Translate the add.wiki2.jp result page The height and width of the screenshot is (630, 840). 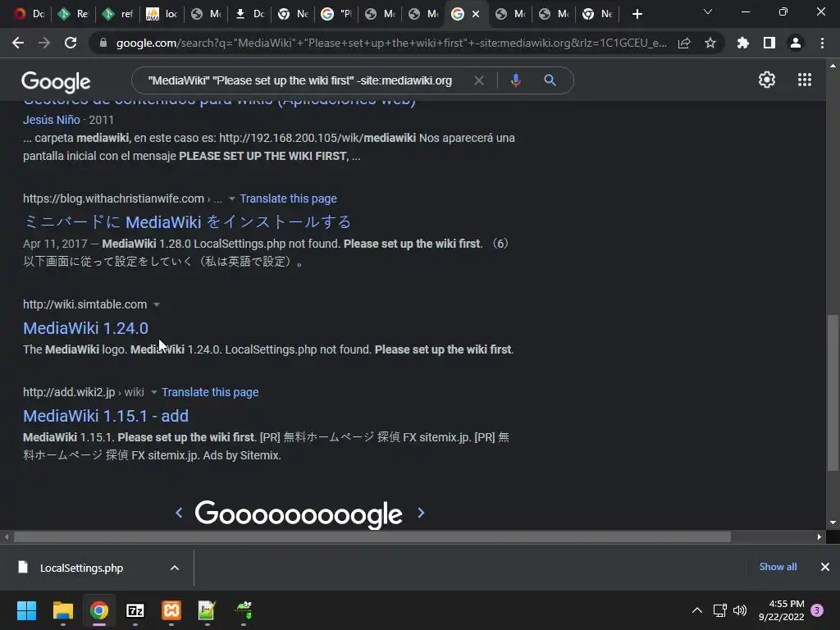tap(210, 393)
